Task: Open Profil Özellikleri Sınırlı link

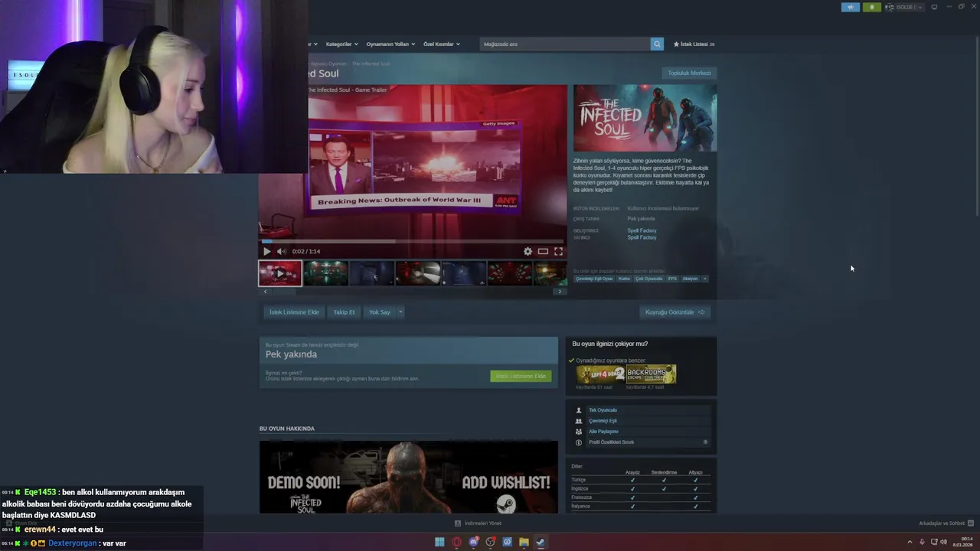Action: [x=611, y=442]
